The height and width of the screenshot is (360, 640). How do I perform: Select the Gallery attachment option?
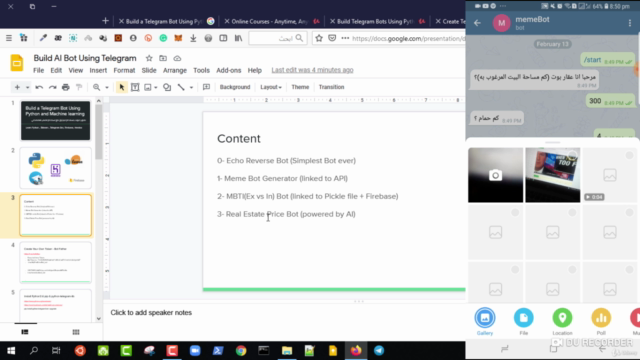tap(485, 322)
